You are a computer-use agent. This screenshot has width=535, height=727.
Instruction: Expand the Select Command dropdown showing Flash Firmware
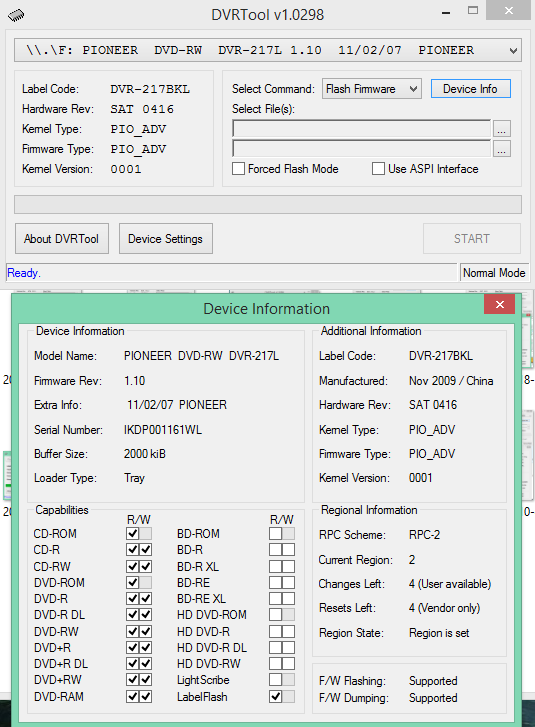point(372,89)
